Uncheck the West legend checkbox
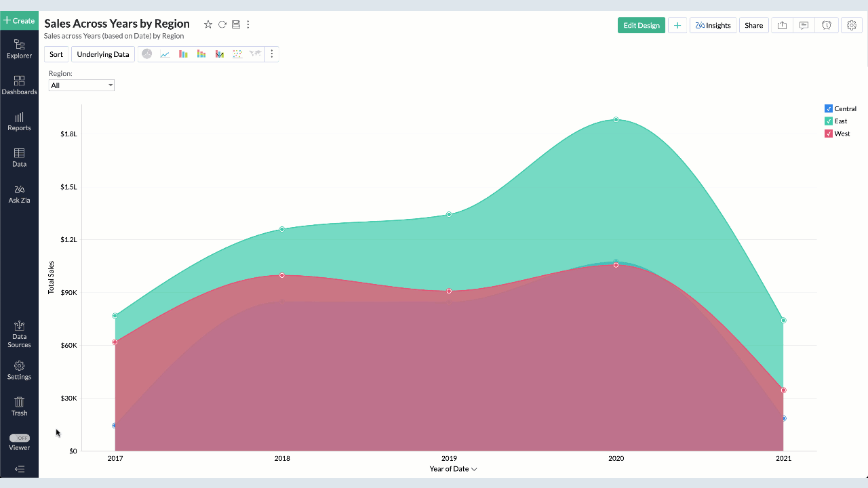The image size is (868, 488). [829, 134]
